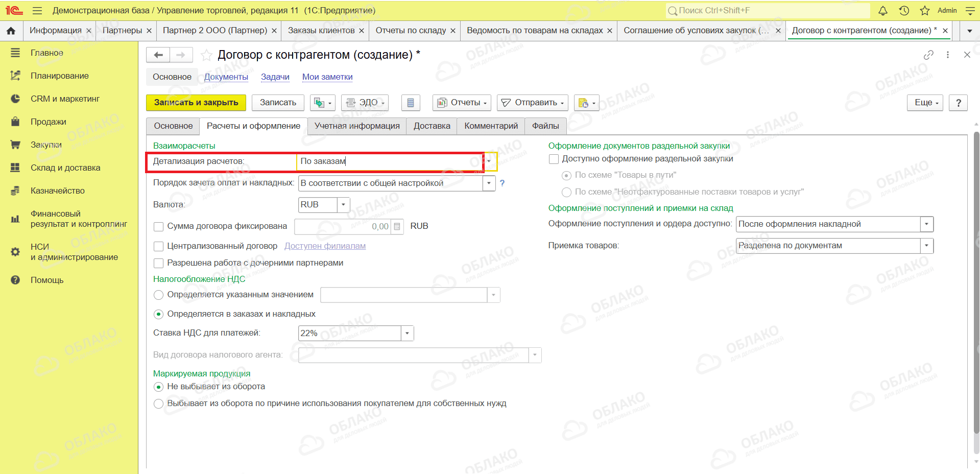This screenshot has width=980, height=474.
Task: Navigate back with the left arrow
Action: click(x=158, y=55)
